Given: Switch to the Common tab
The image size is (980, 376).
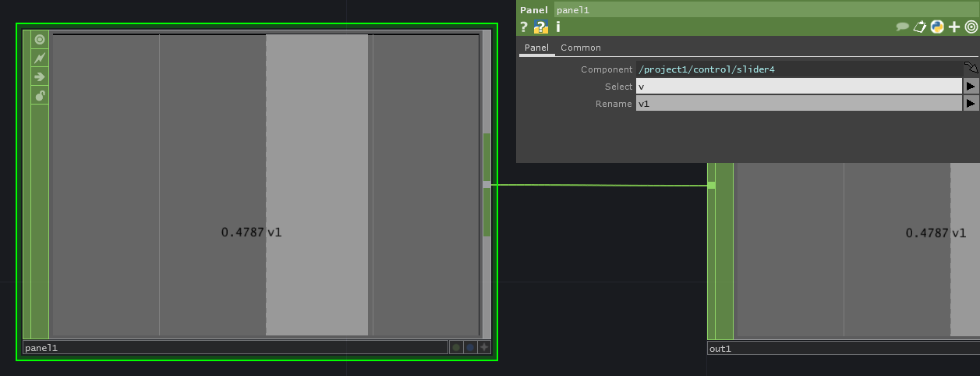Looking at the screenshot, I should (581, 48).
